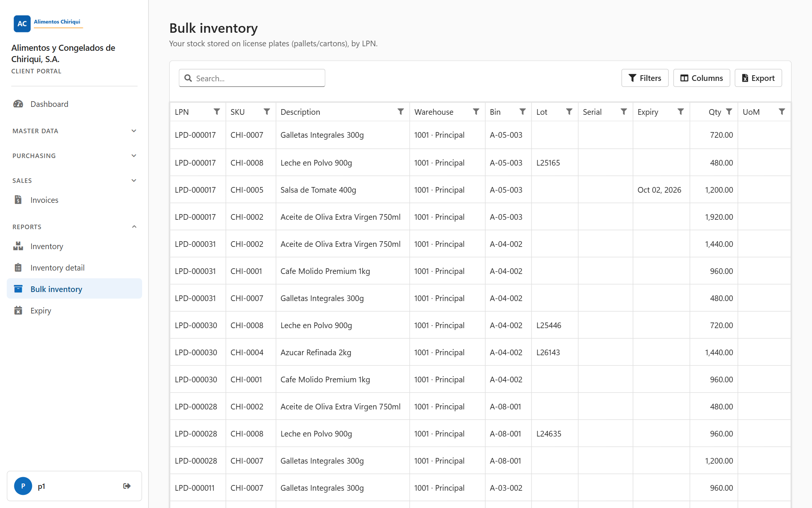Image resolution: width=812 pixels, height=508 pixels.
Task: Select the Bulk inventory menu item
Action: (74, 289)
